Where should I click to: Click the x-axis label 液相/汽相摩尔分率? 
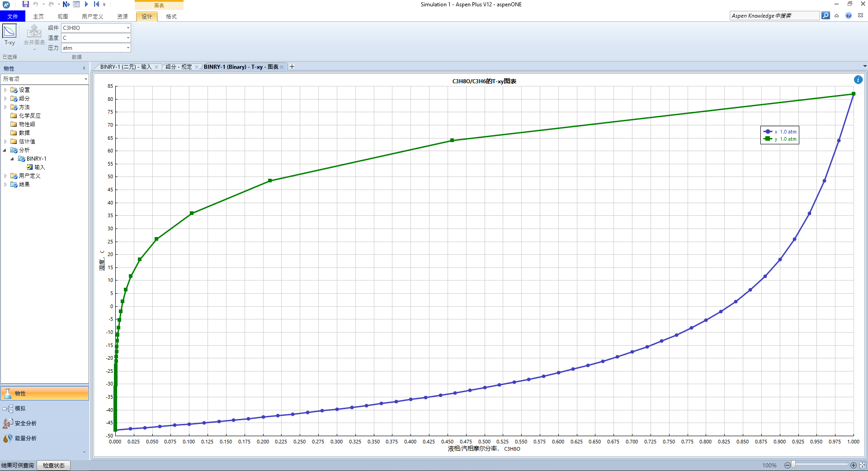473,449
